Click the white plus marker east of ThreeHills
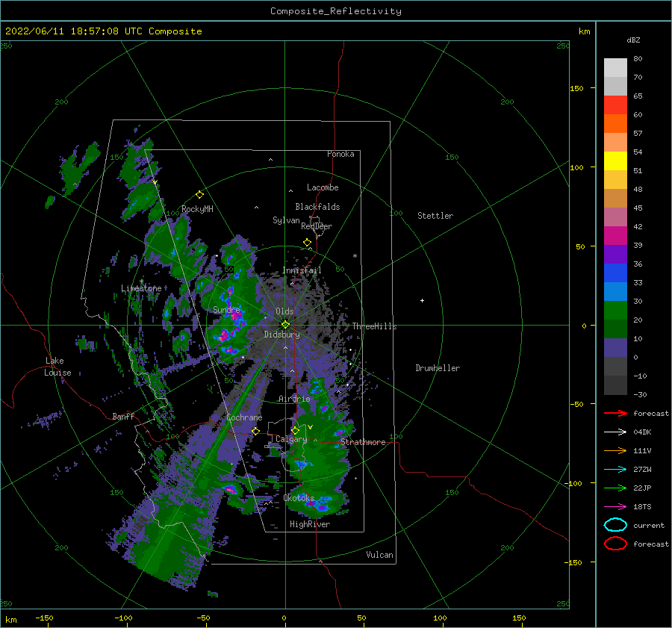Viewport: 672px width, 628px height. point(422,300)
